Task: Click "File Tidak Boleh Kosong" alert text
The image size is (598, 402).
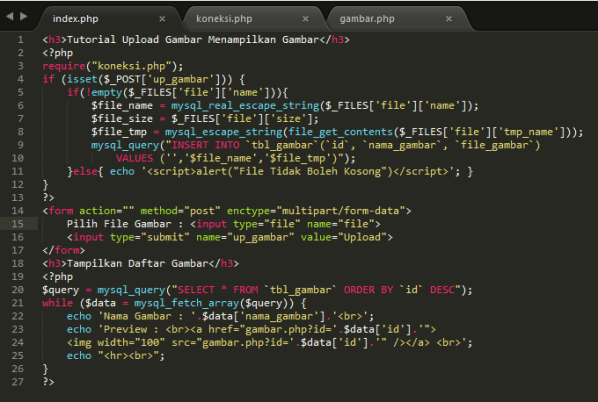Action: [310, 171]
